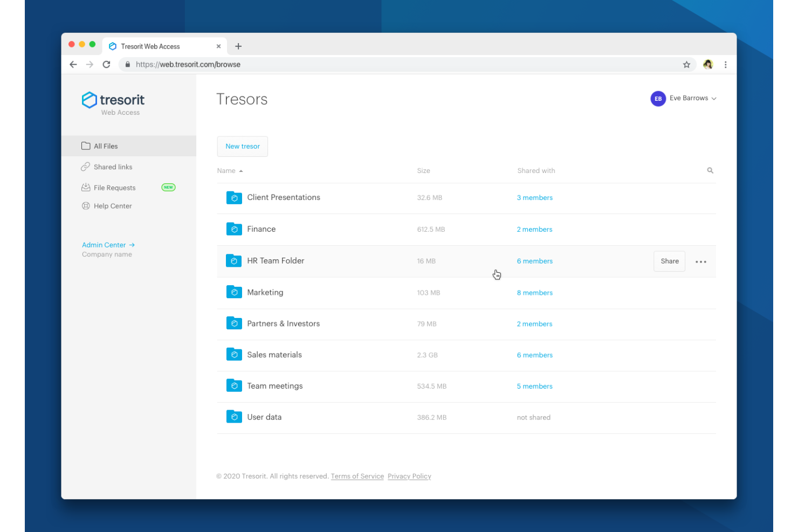This screenshot has width=798, height=532.
Task: View 6 members of HR Team Folder
Action: [535, 261]
